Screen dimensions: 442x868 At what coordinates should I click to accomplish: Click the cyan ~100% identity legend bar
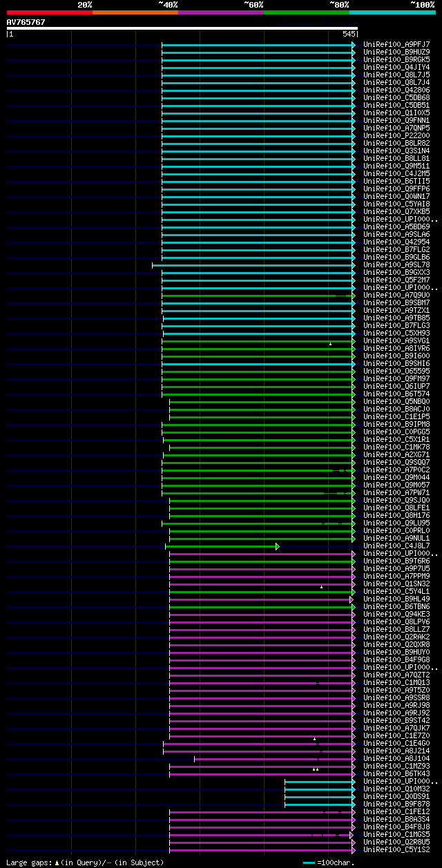tap(392, 12)
